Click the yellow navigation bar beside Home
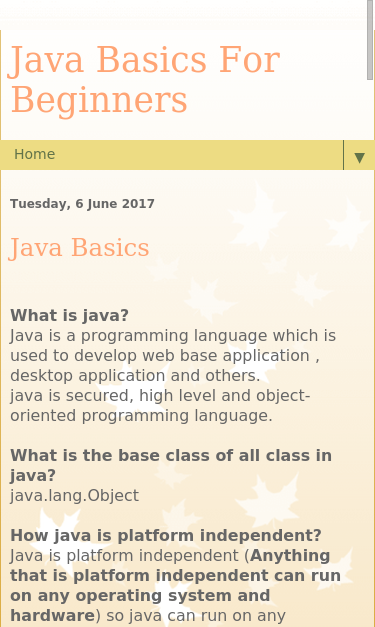Viewport: 375px width, 627px height. pos(200,155)
